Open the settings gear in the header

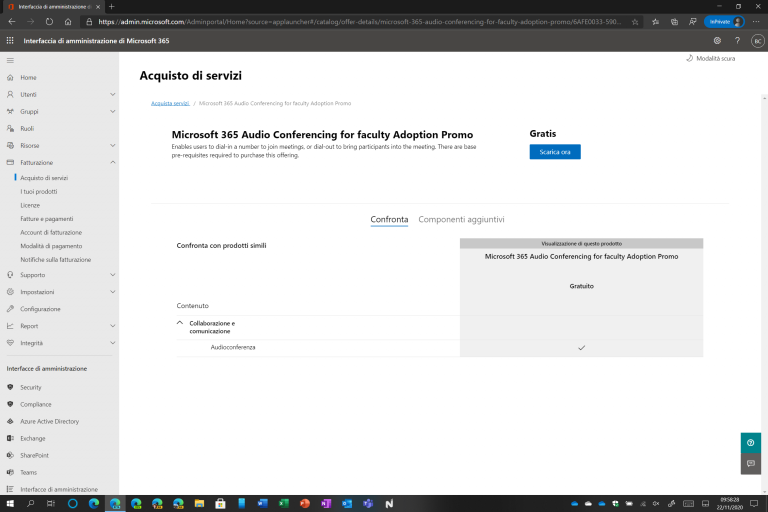717,41
